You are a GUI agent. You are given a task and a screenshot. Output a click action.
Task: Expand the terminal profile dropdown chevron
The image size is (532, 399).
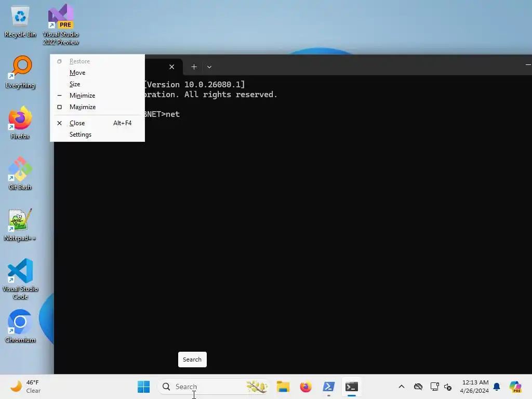tap(209, 67)
